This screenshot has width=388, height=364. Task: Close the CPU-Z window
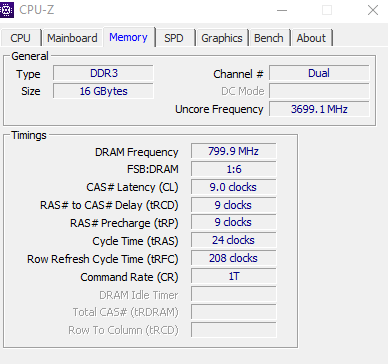[x=373, y=10]
